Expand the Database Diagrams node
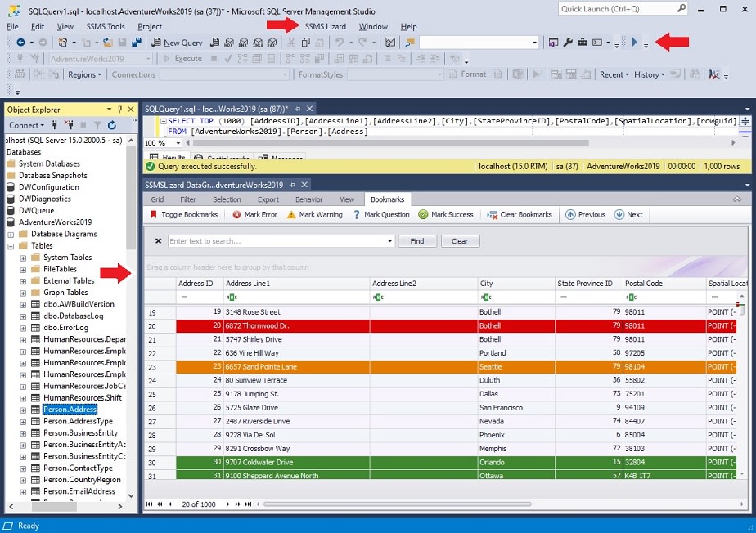This screenshot has height=533, width=756. point(11,235)
